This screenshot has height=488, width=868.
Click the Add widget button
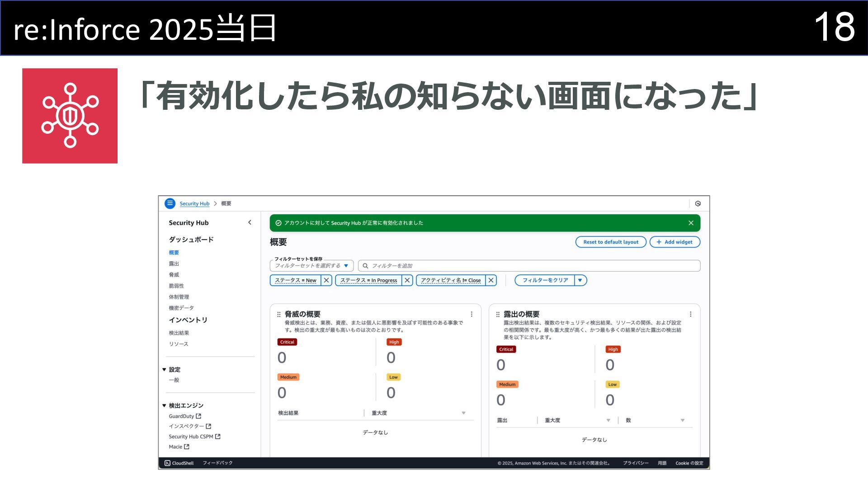coord(675,242)
